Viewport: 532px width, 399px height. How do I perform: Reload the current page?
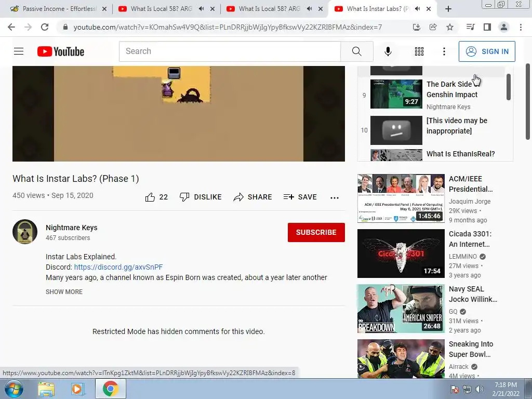[x=45, y=27]
